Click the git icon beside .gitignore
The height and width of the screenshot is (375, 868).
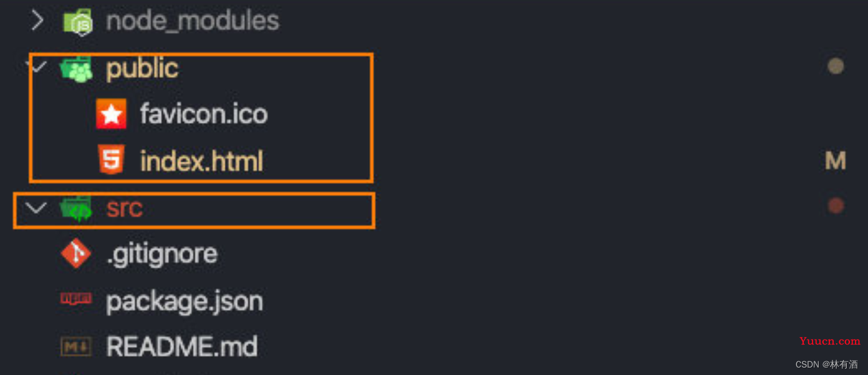click(x=76, y=254)
